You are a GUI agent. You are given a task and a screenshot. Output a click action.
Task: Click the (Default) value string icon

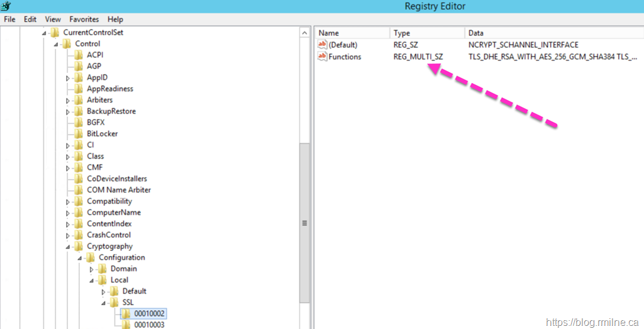pyautogui.click(x=323, y=45)
